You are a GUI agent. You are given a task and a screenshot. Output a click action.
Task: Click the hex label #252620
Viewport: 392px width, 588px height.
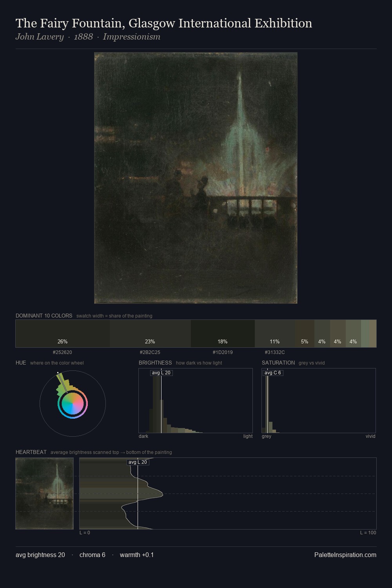click(62, 352)
